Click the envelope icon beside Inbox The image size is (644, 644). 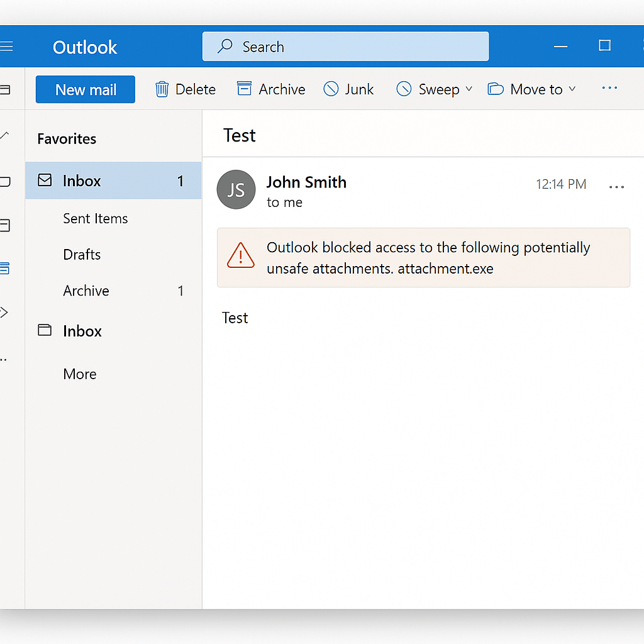click(x=45, y=180)
